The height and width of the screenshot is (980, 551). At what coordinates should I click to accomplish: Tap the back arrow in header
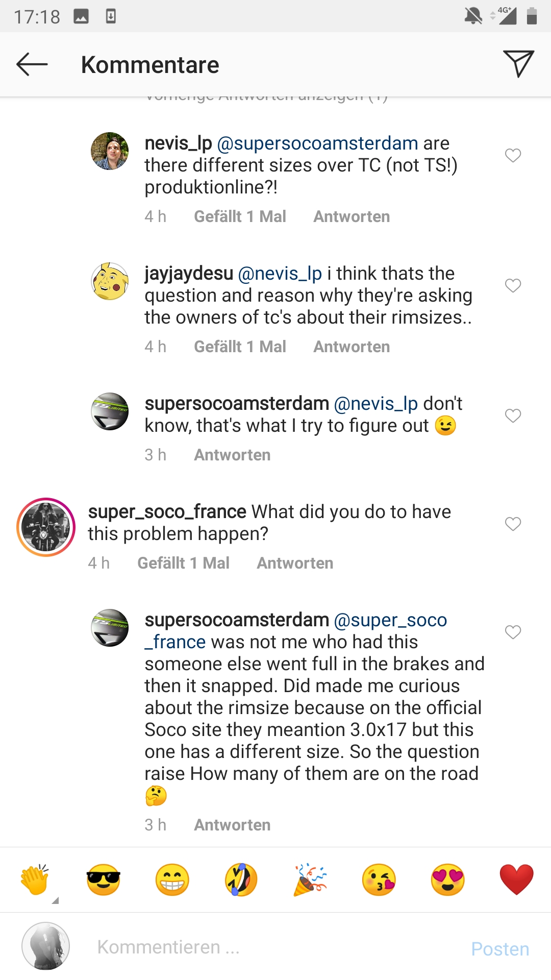coord(32,64)
